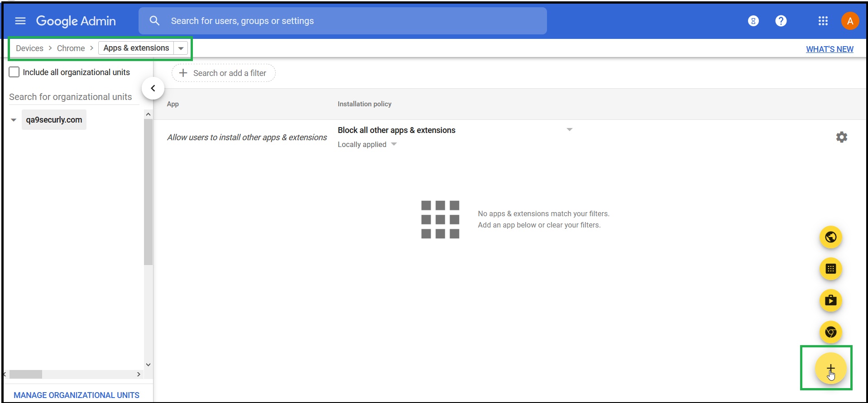Open the account avatar menu
This screenshot has width=868, height=403.
click(850, 21)
